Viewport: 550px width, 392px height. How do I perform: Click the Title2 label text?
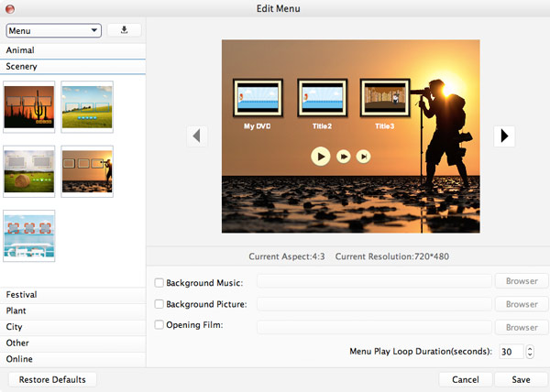(322, 126)
